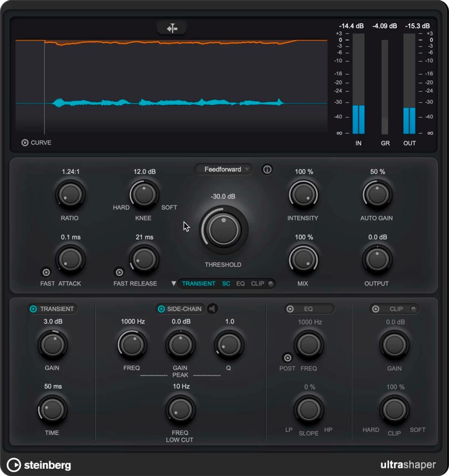Open the Feedforward mode dropdown
Image resolution: width=449 pixels, height=476 pixels.
coord(223,170)
